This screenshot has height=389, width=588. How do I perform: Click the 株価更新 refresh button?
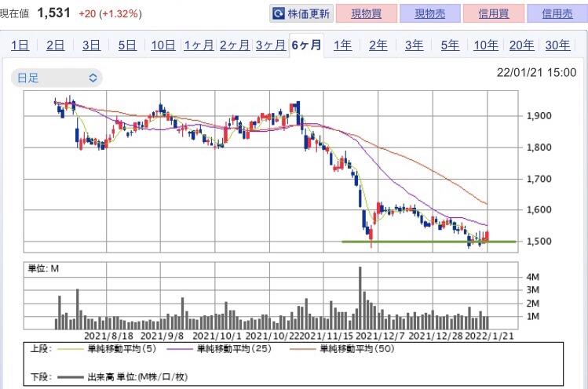pos(301,14)
